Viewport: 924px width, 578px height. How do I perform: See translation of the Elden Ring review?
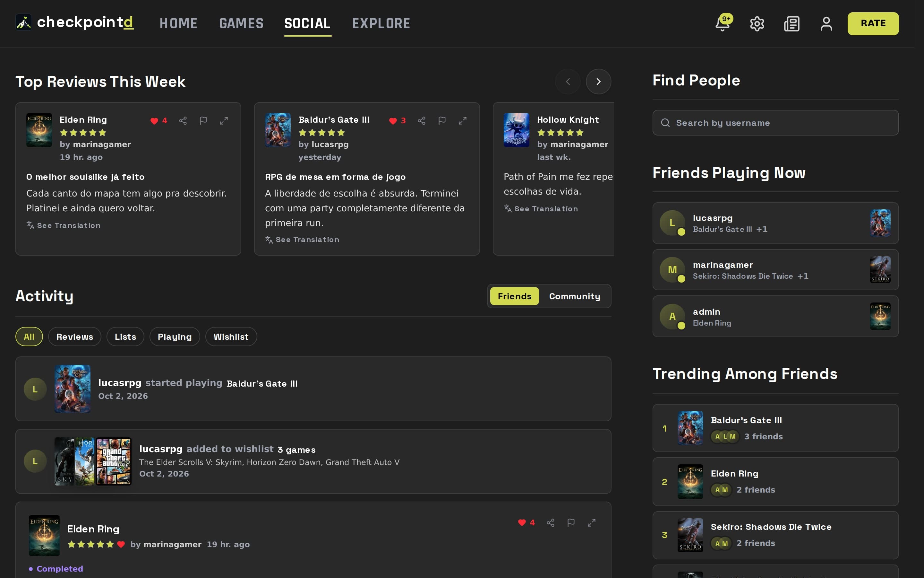tap(64, 225)
